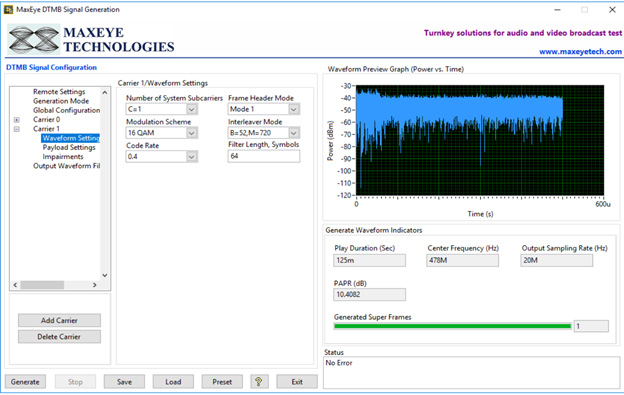This screenshot has width=624, height=395.
Task: Click the Play Duration value field
Action: [x=369, y=260]
